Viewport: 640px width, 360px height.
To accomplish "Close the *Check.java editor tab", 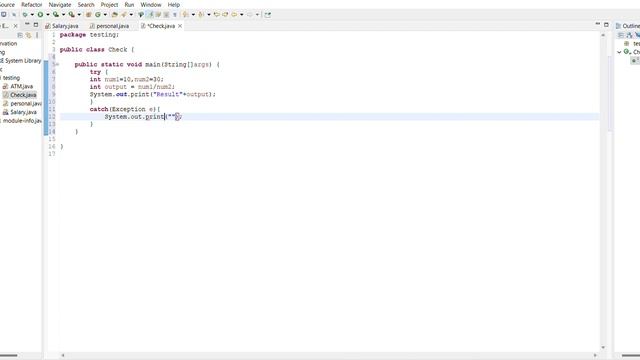I will click(180, 26).
